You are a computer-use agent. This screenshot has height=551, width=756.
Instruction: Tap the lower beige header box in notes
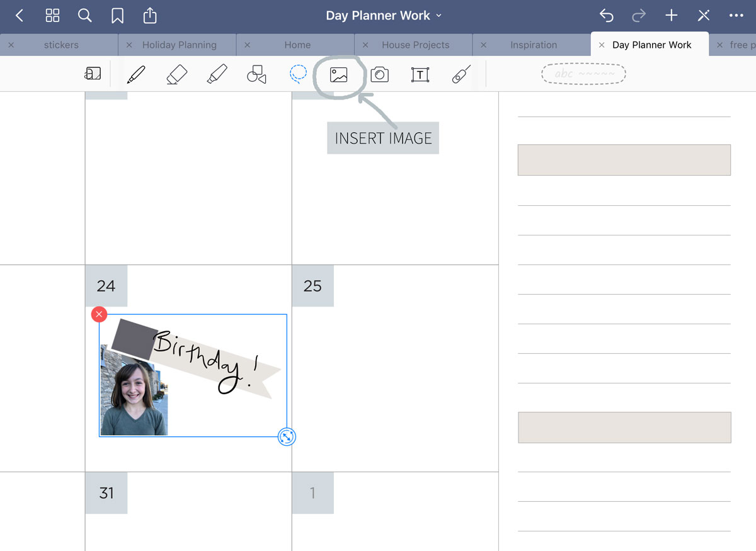tap(624, 428)
